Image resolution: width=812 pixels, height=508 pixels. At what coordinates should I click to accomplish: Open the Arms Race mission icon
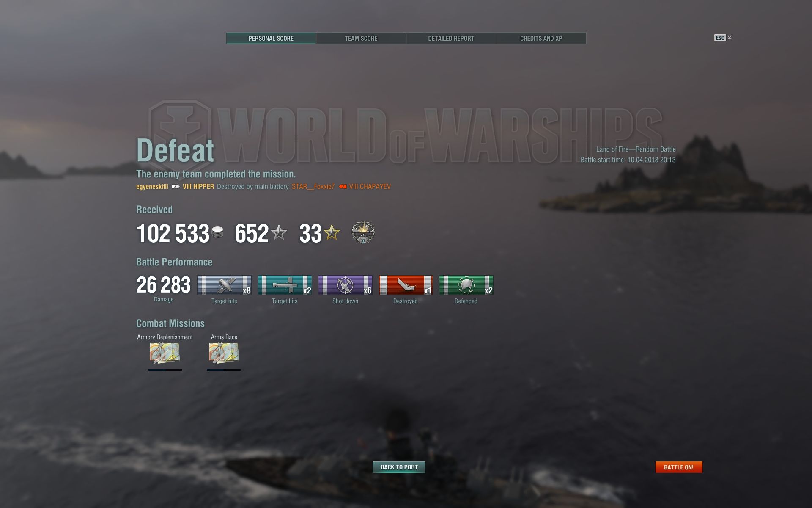[x=224, y=353]
